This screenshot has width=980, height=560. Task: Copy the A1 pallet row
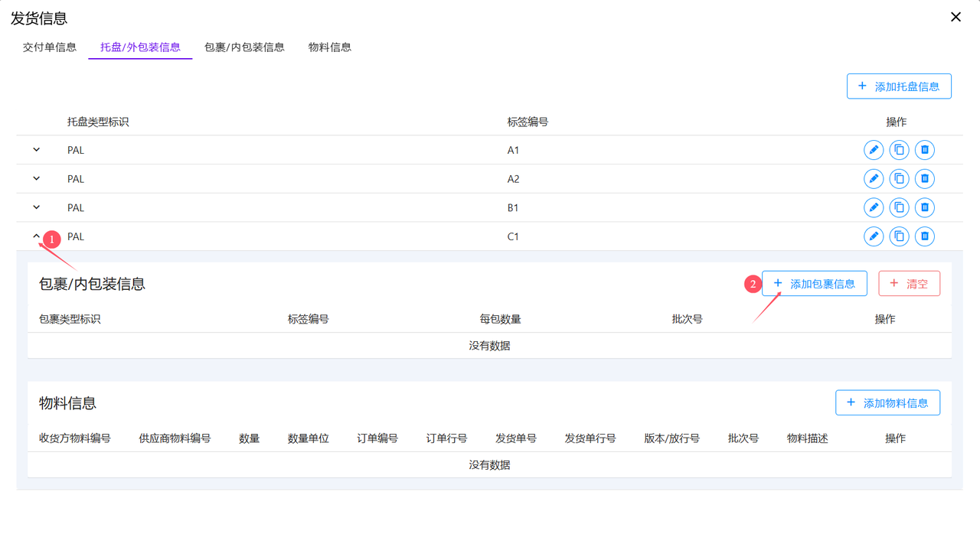[899, 150]
